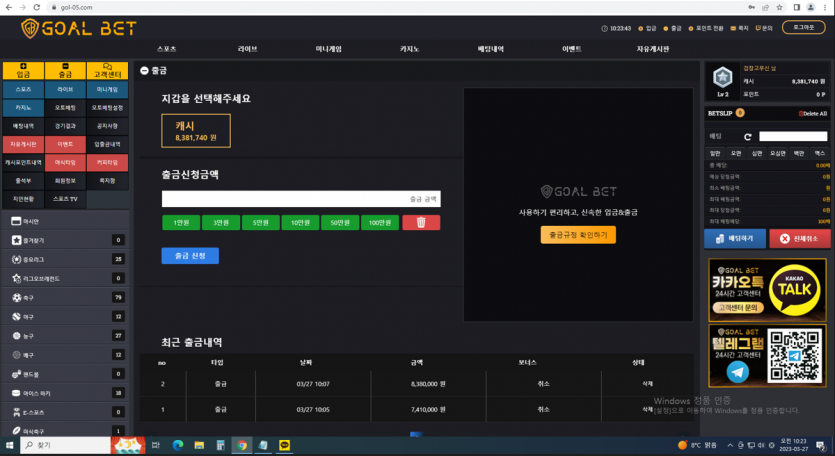
Task: Click the betslip refresh icon
Action: (746, 136)
